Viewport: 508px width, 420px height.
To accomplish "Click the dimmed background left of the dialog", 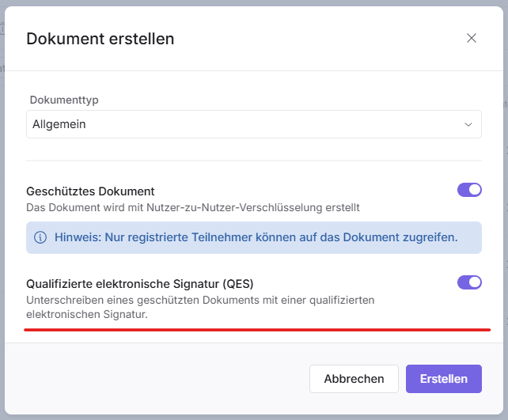I will pos(2,237).
